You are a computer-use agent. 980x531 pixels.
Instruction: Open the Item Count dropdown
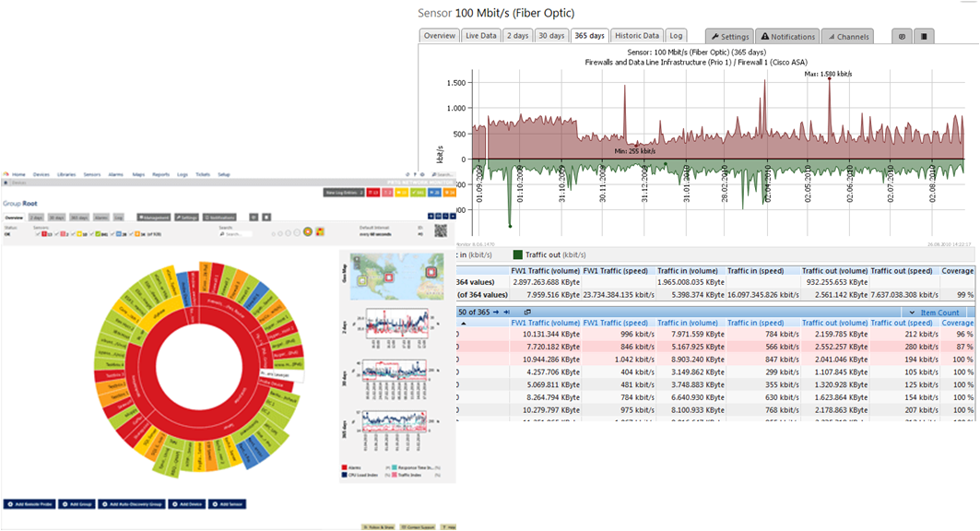pos(937,313)
